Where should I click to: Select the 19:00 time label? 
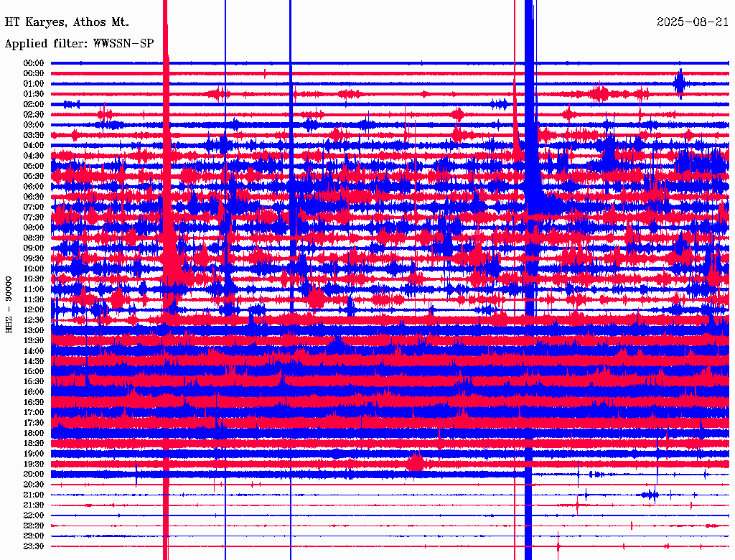(34, 454)
